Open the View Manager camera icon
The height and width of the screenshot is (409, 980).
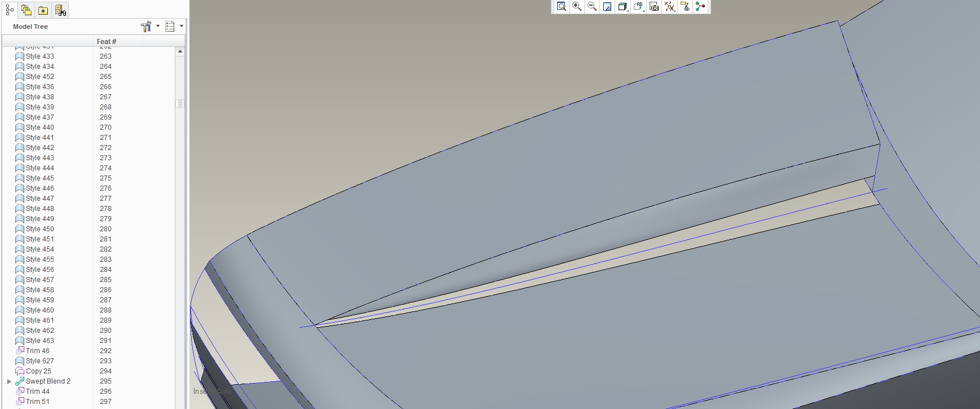654,6
